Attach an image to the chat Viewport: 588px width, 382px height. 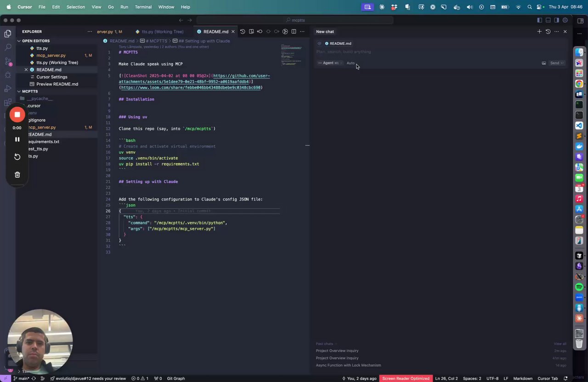[x=544, y=63]
